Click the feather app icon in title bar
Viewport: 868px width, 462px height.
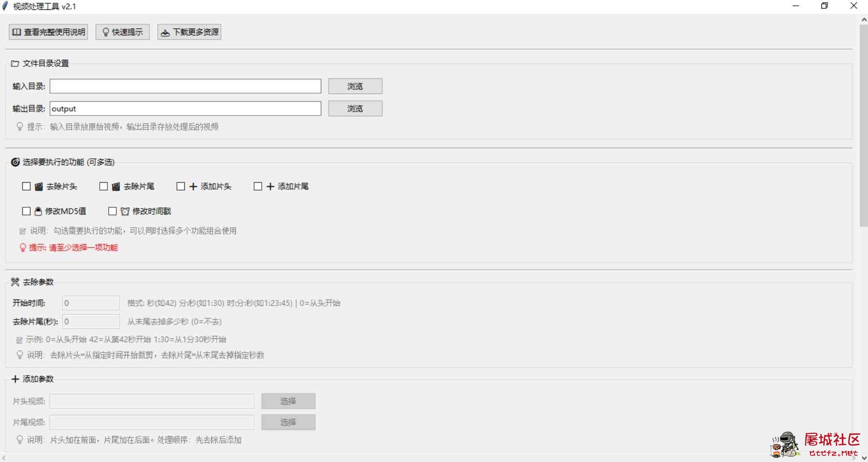point(5,6)
